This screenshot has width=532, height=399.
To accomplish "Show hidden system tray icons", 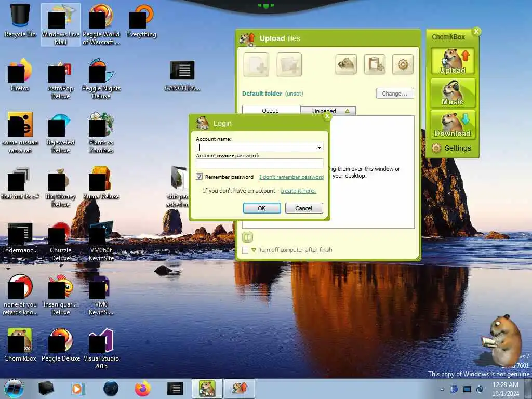I will click(442, 389).
